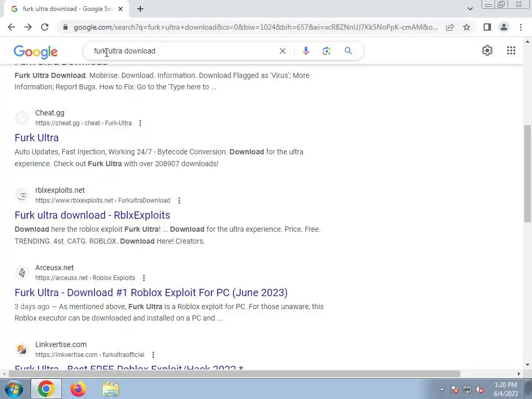This screenshot has width=532, height=399.
Task: View site info via the padlock icon
Action: [65, 27]
